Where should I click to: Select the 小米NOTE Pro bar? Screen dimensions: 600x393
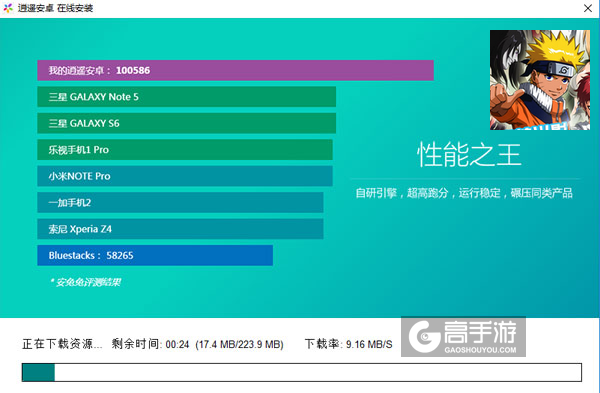[185, 176]
